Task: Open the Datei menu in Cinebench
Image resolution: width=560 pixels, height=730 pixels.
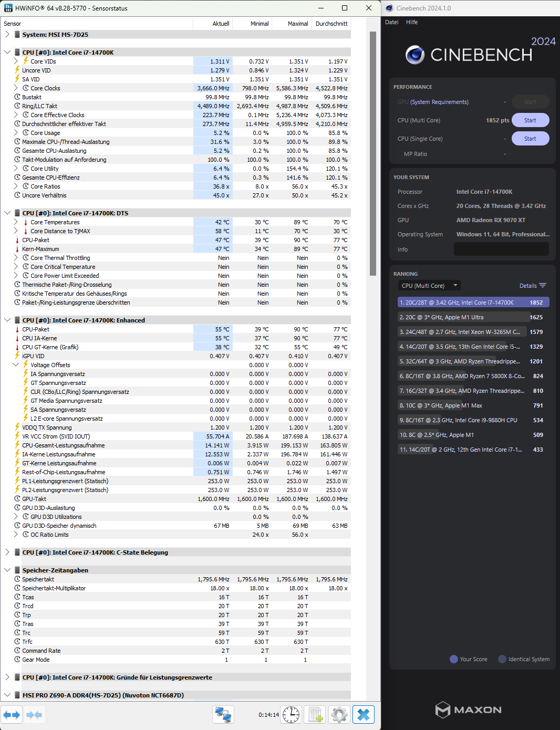Action: click(391, 22)
